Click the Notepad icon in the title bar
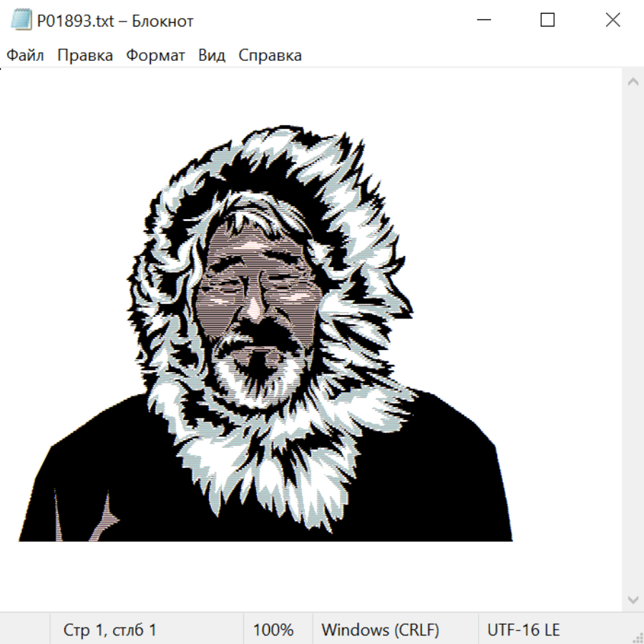Viewport: 644px width, 644px height. pyautogui.click(x=21, y=21)
